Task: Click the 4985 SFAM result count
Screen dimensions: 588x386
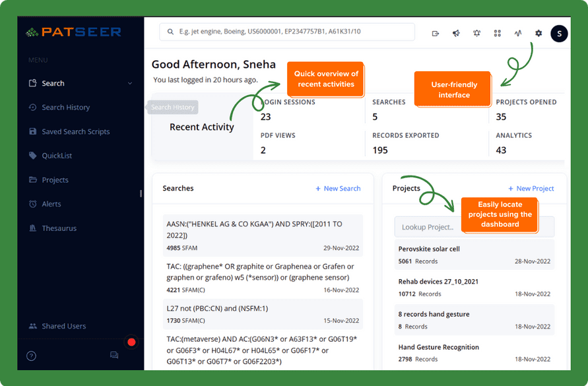Action: point(182,248)
